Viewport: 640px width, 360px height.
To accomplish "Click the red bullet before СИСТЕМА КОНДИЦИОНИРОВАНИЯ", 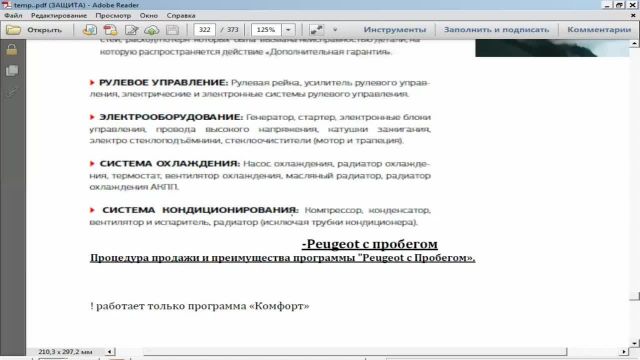I will click(x=92, y=210).
